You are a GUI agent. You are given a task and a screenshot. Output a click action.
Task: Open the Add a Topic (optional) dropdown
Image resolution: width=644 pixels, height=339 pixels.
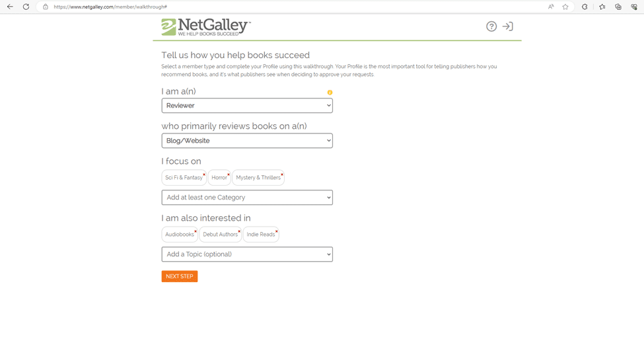tap(247, 254)
